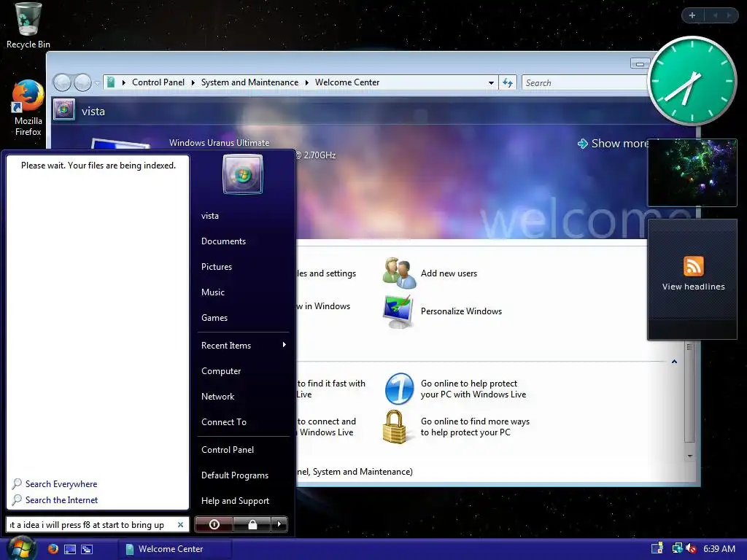This screenshot has height=560, width=747.
Task: Click the gold padlock protect-your-PC icon
Action: pyautogui.click(x=395, y=427)
